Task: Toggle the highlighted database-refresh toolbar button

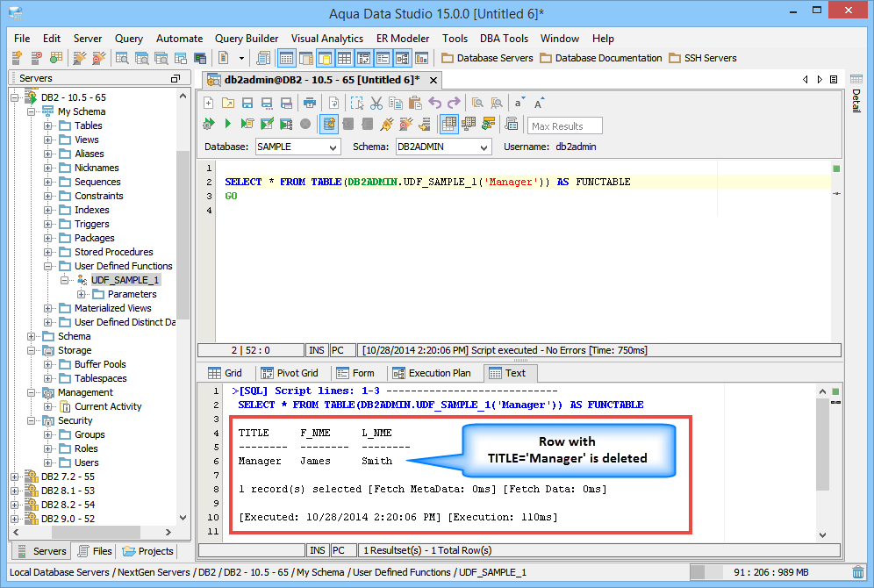Action: point(329,124)
